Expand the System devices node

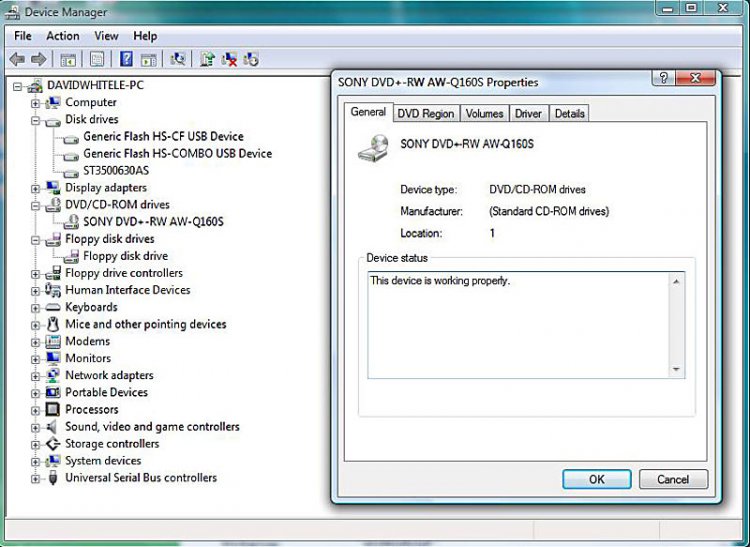[x=35, y=462]
